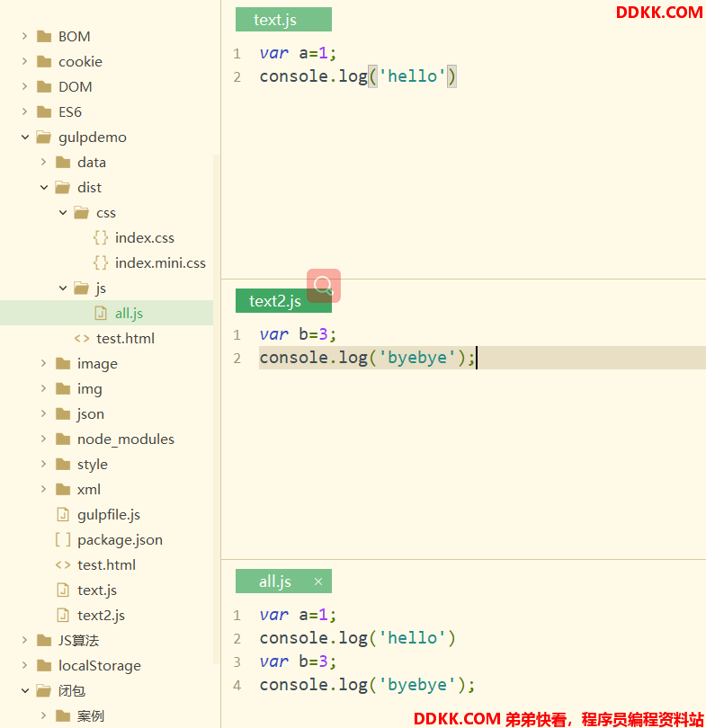
Task: Click the open dist folder icon
Action: [x=63, y=187]
